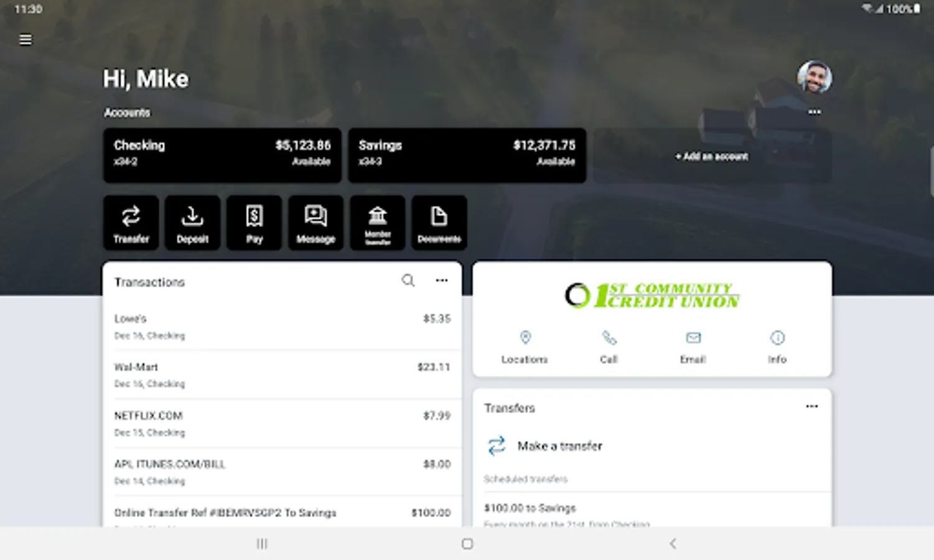
Task: Tap Add an account
Action: [x=712, y=156]
